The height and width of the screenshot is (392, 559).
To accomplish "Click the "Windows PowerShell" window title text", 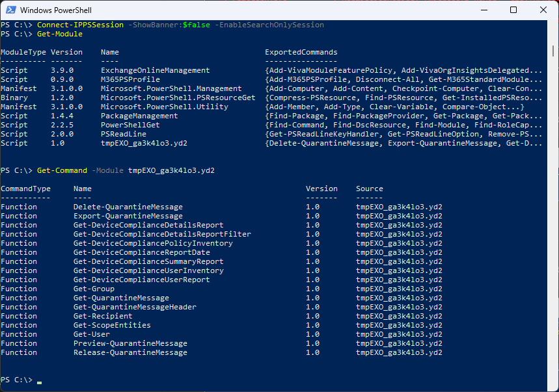I will 55,10.
